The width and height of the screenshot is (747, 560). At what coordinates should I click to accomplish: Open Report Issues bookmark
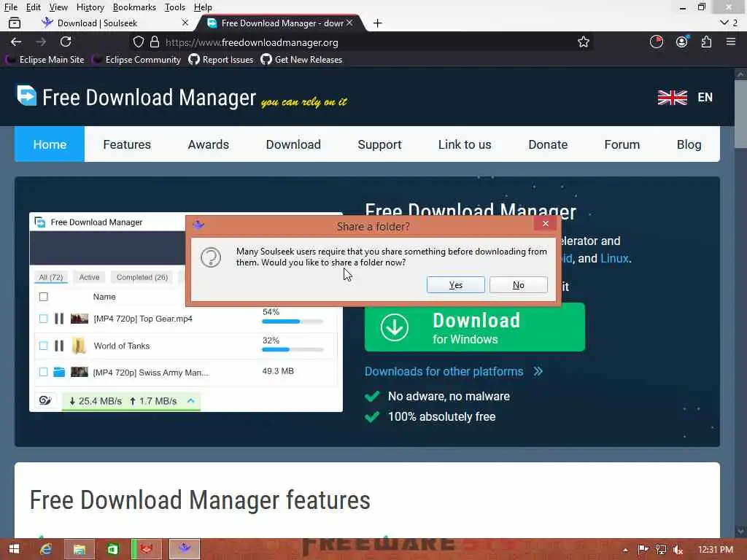tap(221, 60)
